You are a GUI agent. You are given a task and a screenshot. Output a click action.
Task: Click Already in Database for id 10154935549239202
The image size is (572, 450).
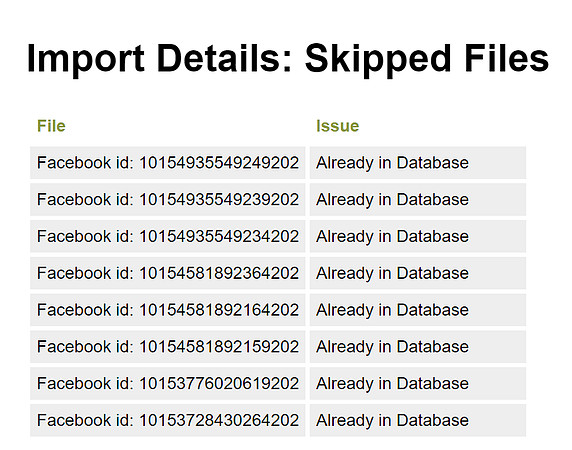coord(418,199)
